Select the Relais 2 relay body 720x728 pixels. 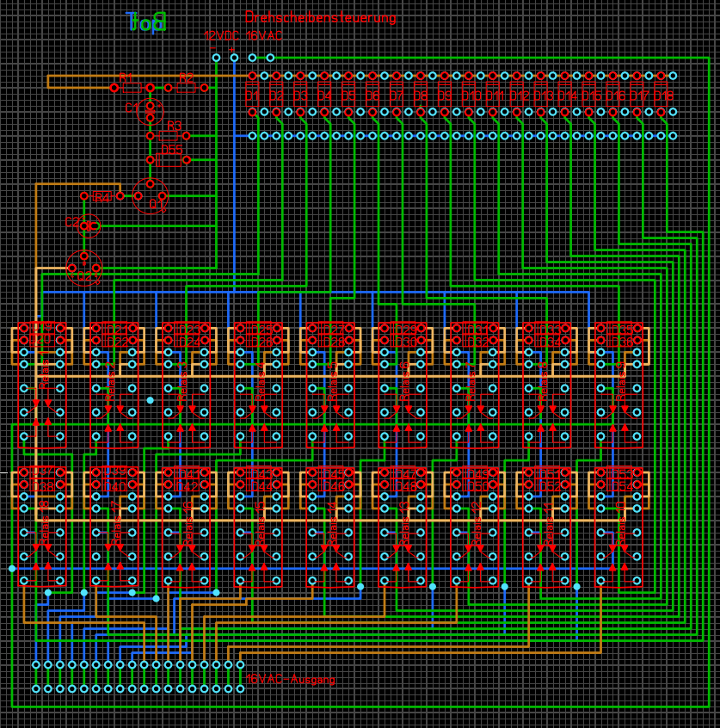click(x=114, y=387)
